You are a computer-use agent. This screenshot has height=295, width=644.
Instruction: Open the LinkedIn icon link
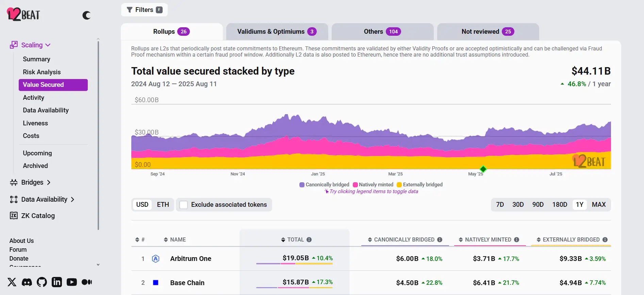tap(57, 282)
